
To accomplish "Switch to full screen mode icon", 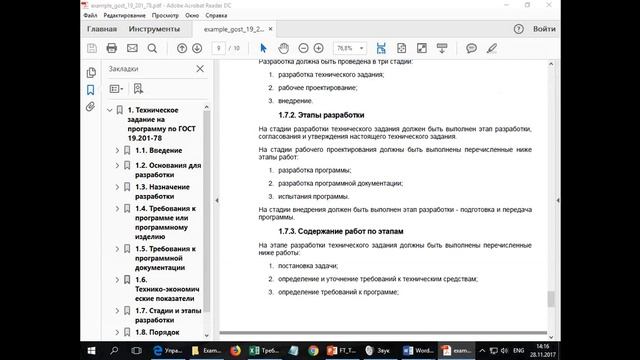I will tap(422, 48).
